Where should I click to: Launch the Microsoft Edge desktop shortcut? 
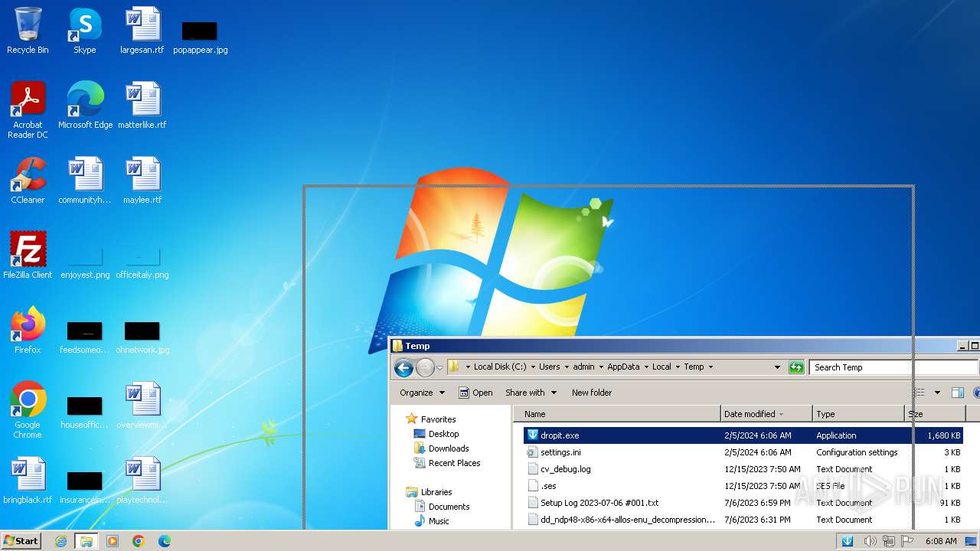tap(85, 106)
